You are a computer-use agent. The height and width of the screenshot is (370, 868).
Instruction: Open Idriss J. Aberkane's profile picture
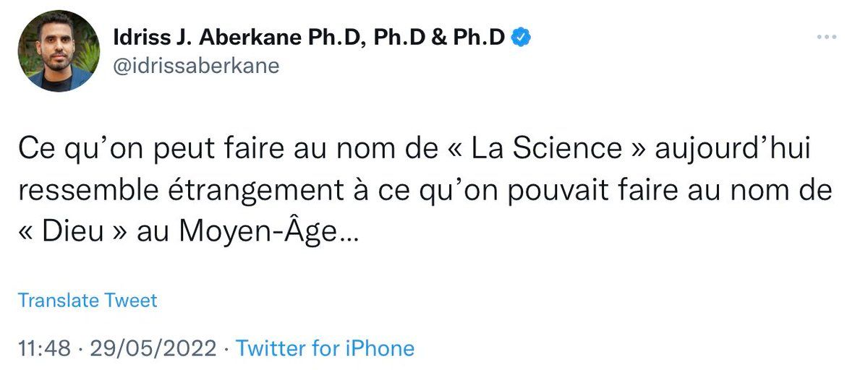pyautogui.click(x=59, y=51)
